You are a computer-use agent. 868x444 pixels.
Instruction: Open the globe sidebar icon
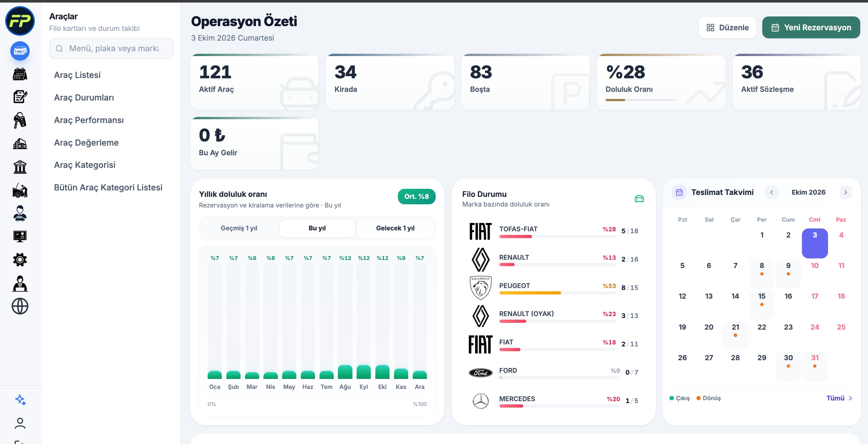20,306
